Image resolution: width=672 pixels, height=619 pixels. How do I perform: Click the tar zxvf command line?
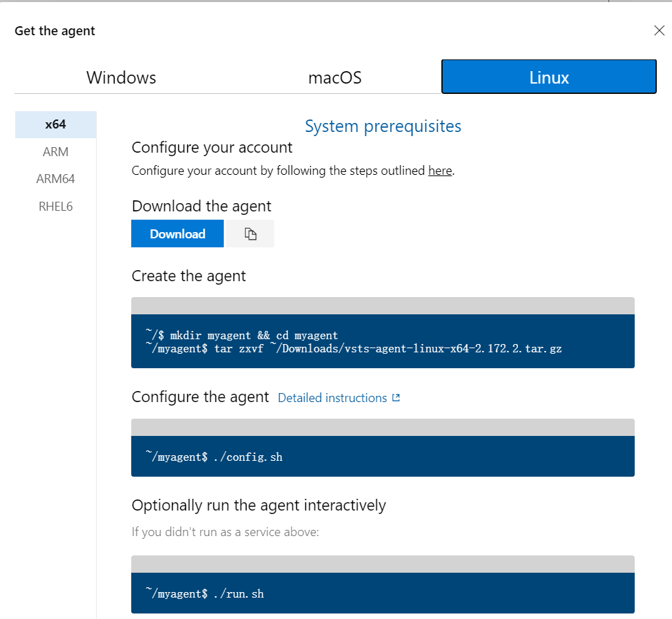point(354,348)
